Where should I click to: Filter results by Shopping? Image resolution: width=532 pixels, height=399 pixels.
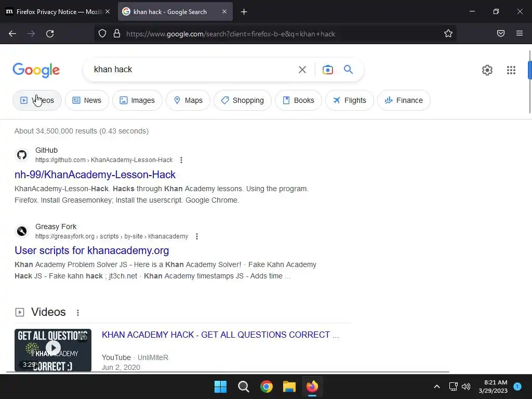[x=243, y=100]
